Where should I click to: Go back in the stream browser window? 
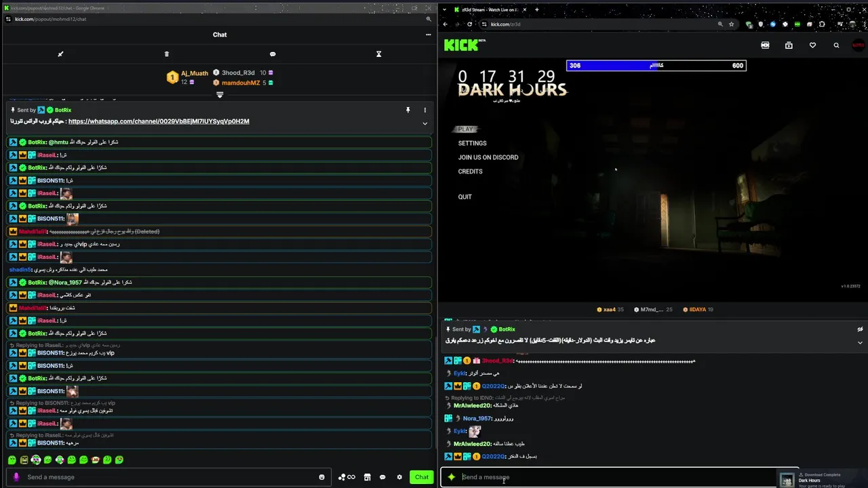tap(445, 24)
